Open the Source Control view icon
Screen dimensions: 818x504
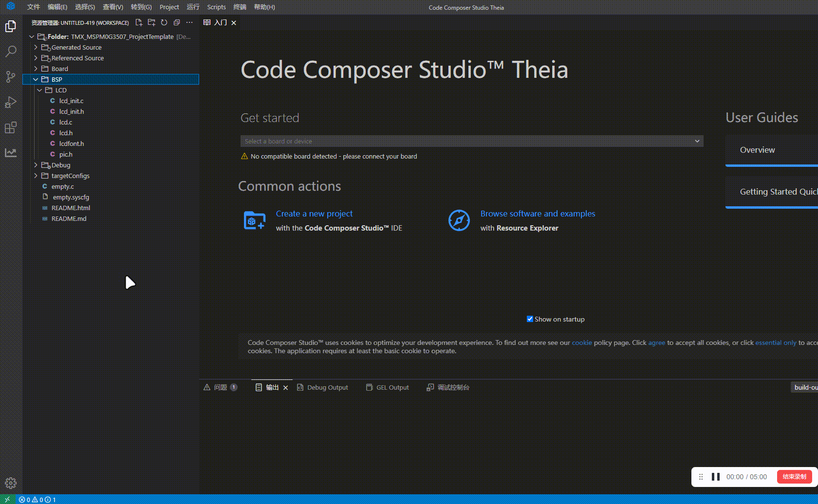click(x=11, y=77)
